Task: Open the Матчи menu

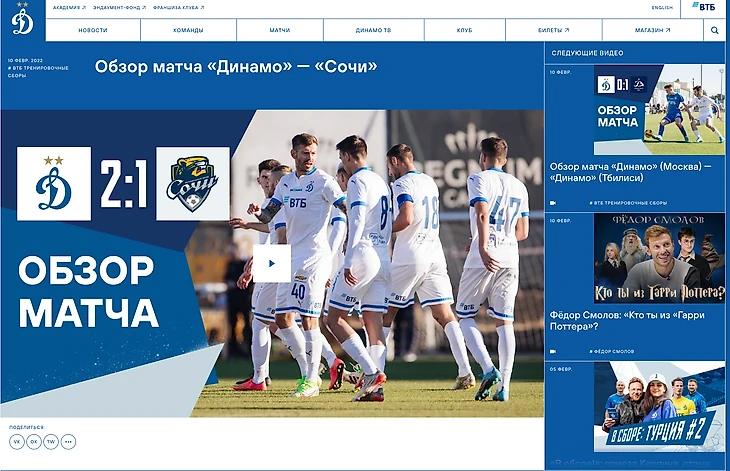Action: 280,30
